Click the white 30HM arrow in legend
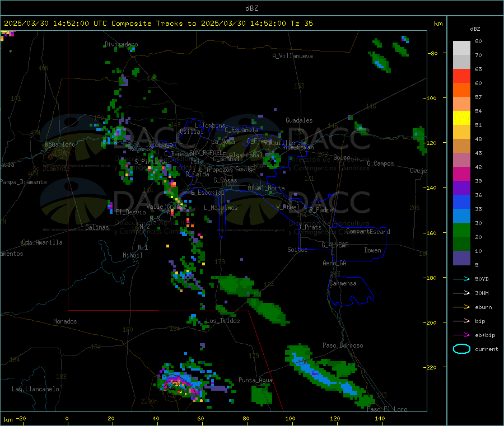The width and height of the screenshot is (504, 426). tap(461, 293)
